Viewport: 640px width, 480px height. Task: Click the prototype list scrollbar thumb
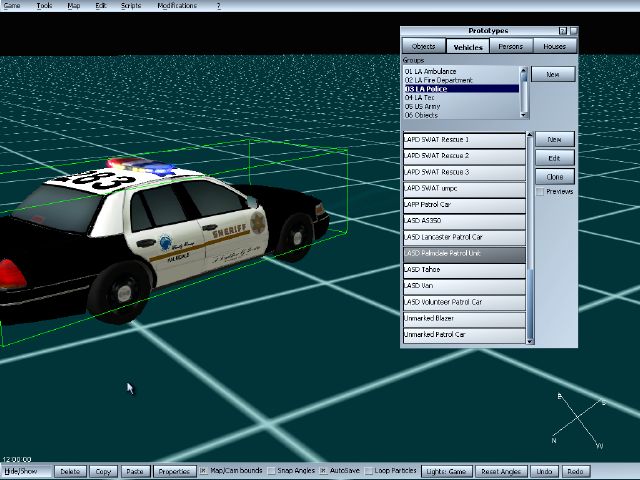pyautogui.click(x=530, y=304)
